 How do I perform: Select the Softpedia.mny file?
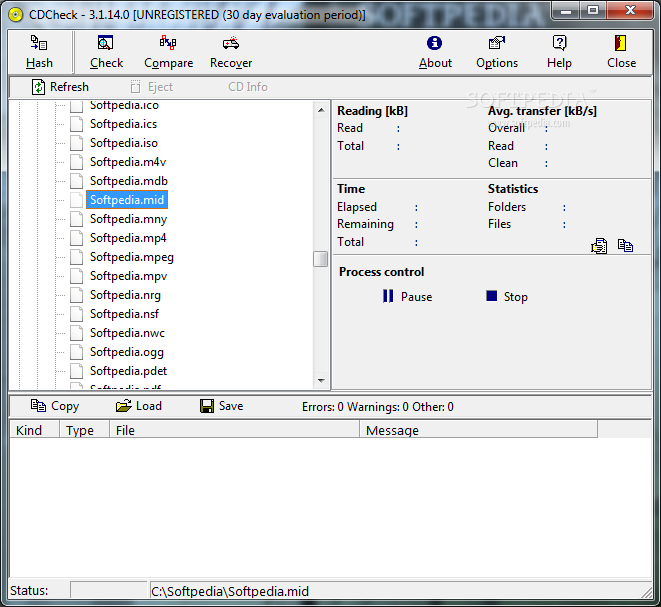pyautogui.click(x=128, y=219)
